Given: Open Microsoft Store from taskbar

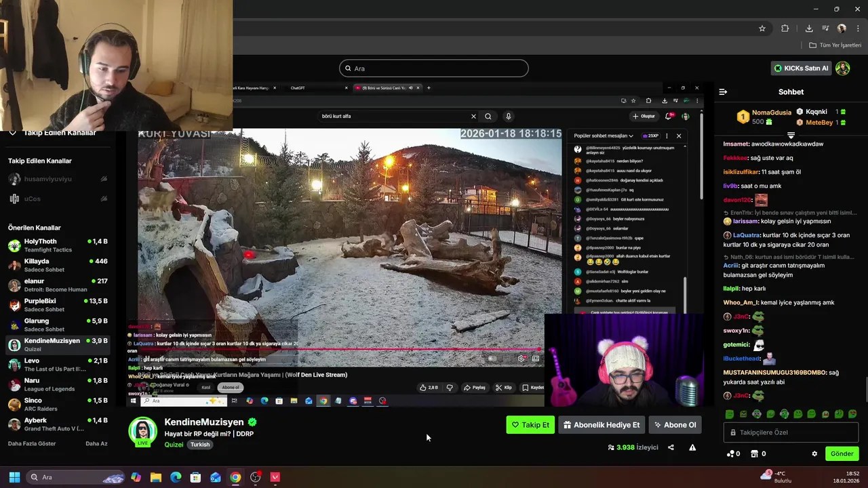Looking at the screenshot, I should coord(195,477).
